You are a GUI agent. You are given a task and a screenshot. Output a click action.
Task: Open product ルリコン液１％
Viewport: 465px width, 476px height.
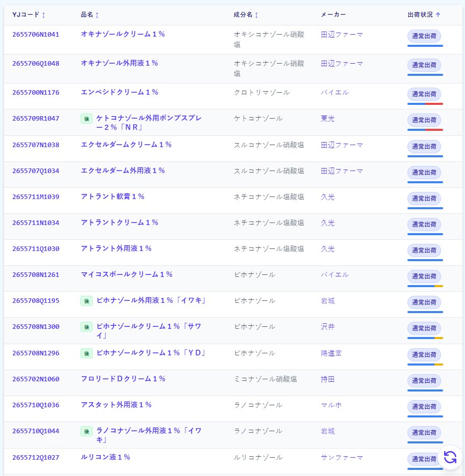click(105, 457)
